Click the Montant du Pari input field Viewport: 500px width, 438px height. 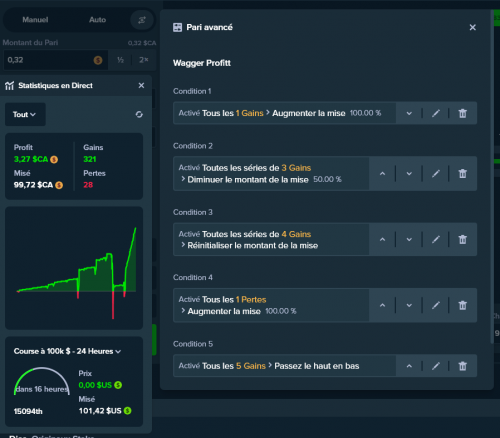click(56, 60)
